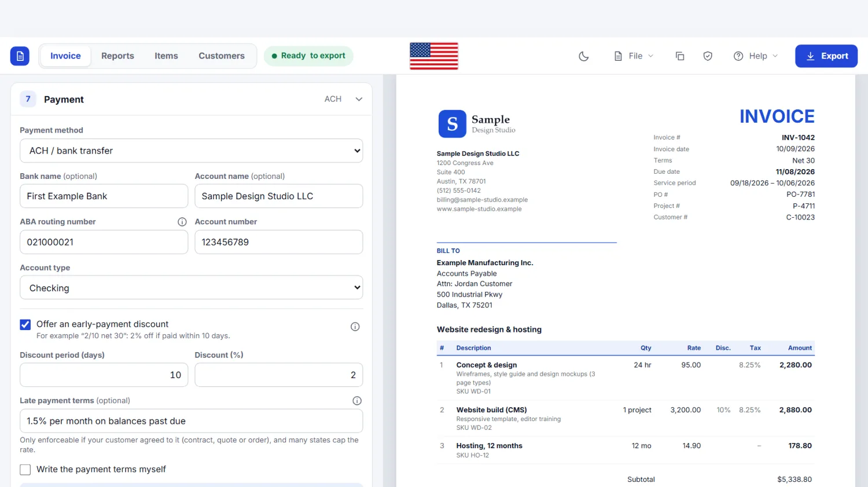Click billing@sample-studio.example email text
Screen dimensions: 868x487
[x=482, y=200]
